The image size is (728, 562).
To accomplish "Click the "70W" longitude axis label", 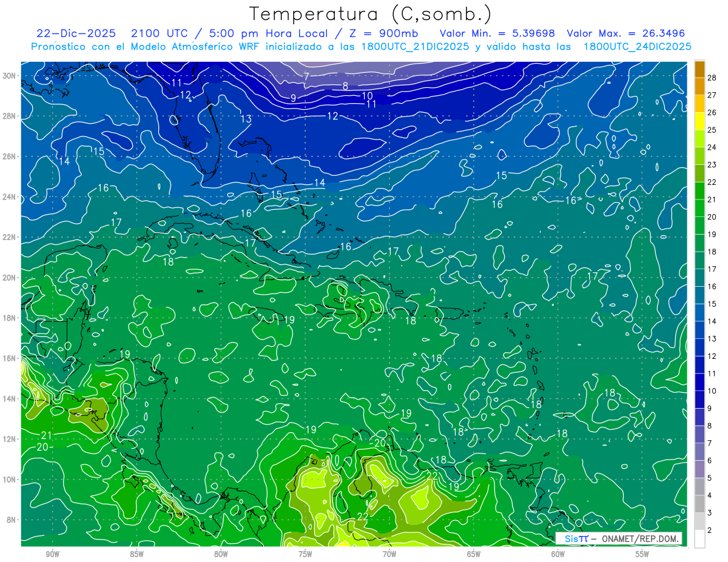I will (x=389, y=554).
